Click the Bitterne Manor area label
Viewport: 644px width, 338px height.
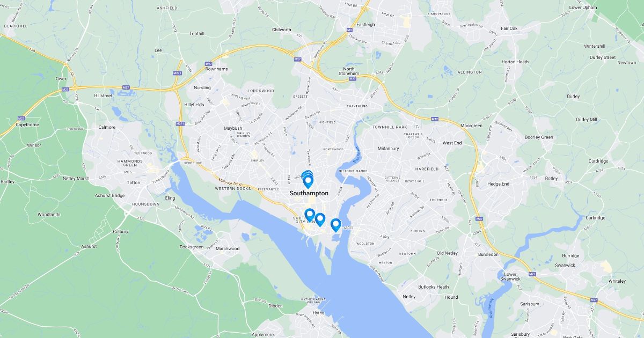[353, 171]
